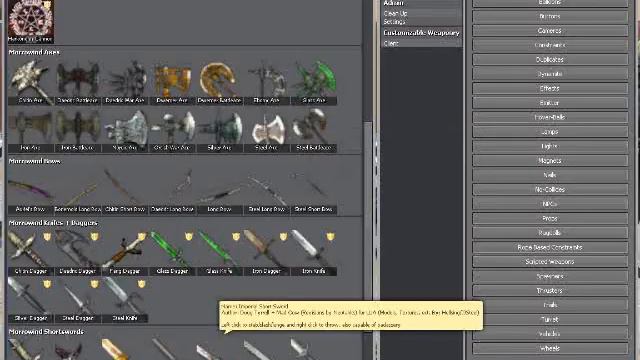640x360 pixels.
Task: Spawn the Dwemer Battleaxe weapon
Action: 219,82
